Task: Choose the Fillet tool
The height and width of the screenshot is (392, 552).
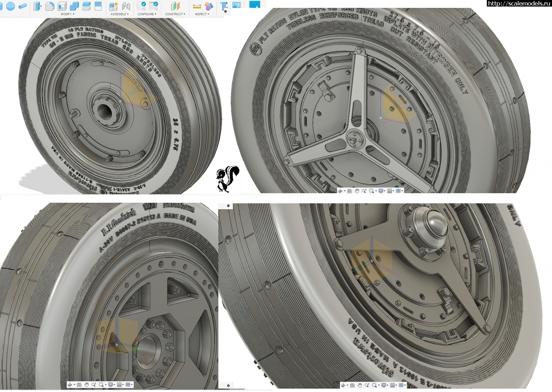Action: pyautogui.click(x=50, y=6)
